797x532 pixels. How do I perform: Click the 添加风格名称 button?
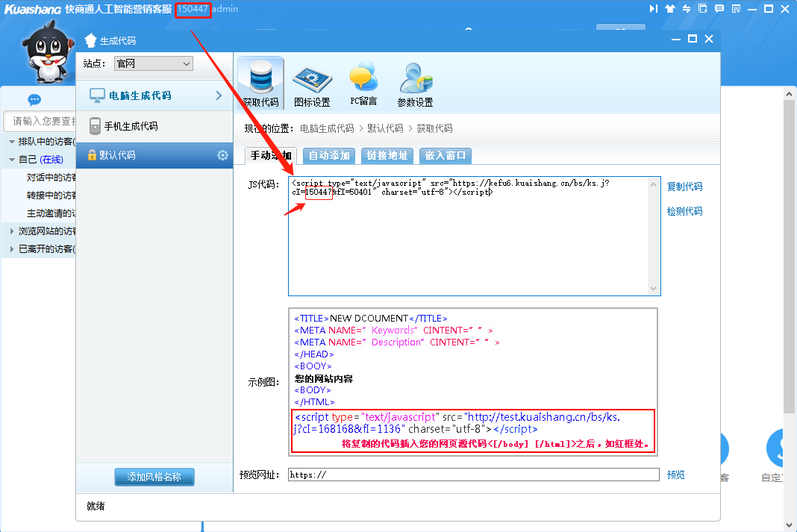click(154, 478)
